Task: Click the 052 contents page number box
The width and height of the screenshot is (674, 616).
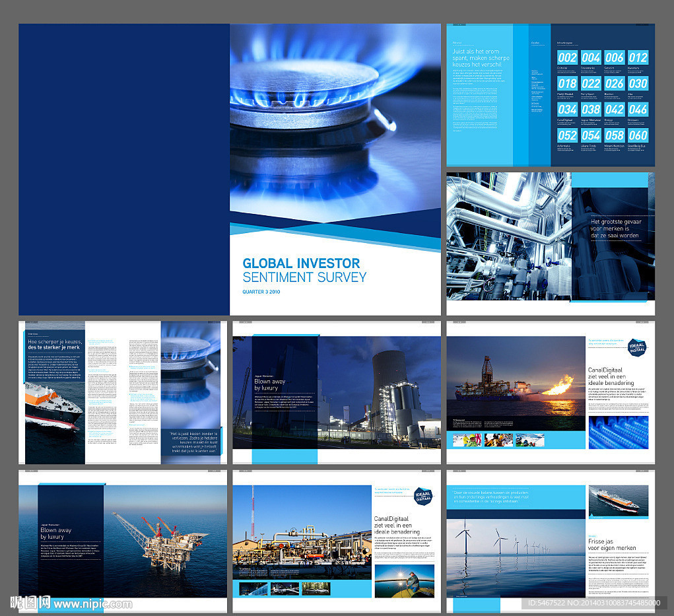Action: 567,135
